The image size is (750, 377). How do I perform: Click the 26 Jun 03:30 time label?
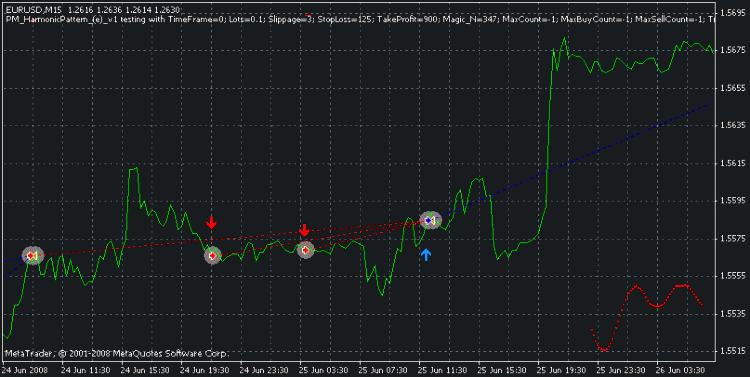(x=681, y=370)
